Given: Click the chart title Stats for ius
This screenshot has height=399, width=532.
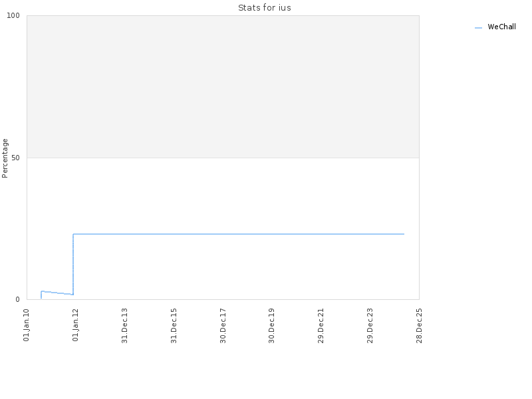Looking at the screenshot, I should click(265, 8).
